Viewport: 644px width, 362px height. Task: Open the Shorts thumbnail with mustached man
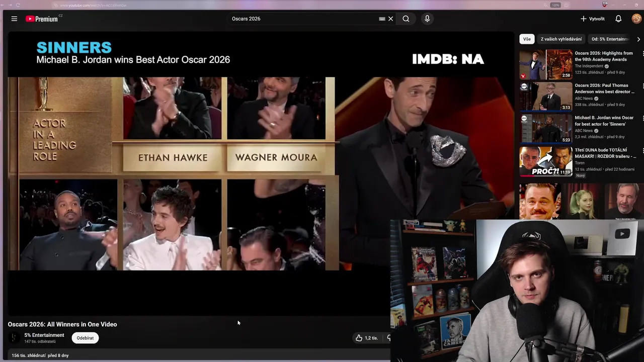point(540,201)
